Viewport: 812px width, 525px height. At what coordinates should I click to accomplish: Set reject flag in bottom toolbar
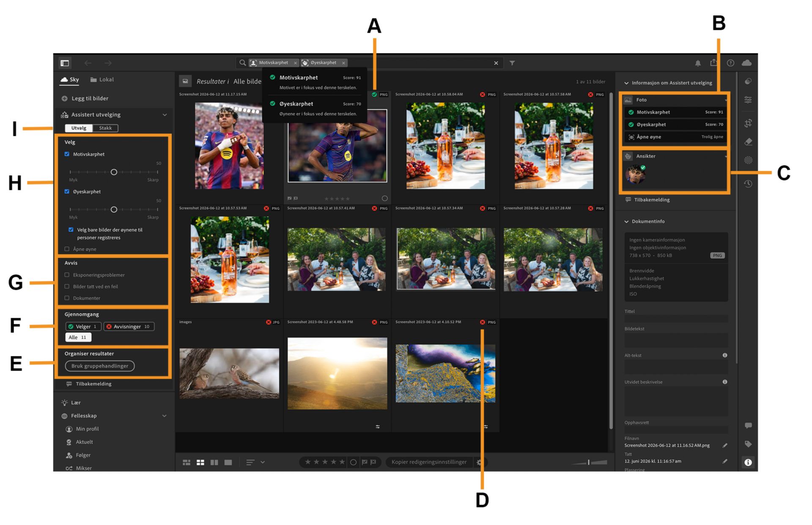point(373,462)
